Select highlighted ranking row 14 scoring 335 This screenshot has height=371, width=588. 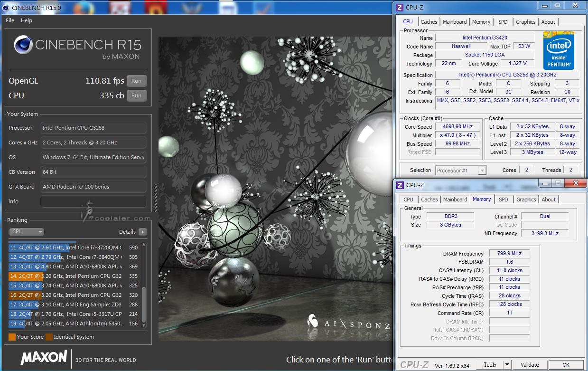(74, 276)
